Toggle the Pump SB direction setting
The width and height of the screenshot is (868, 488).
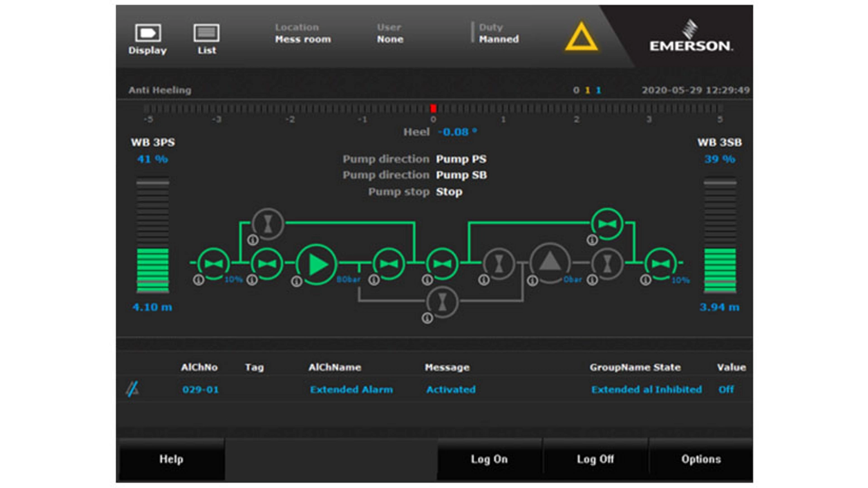(x=461, y=175)
